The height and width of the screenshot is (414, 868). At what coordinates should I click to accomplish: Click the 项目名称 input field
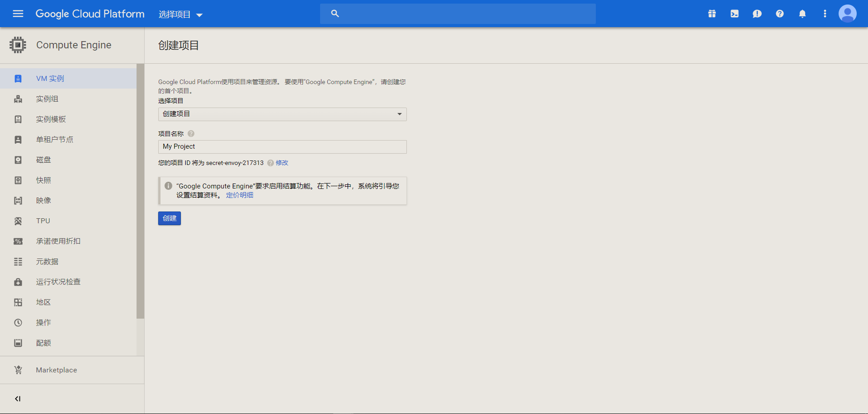(x=283, y=147)
